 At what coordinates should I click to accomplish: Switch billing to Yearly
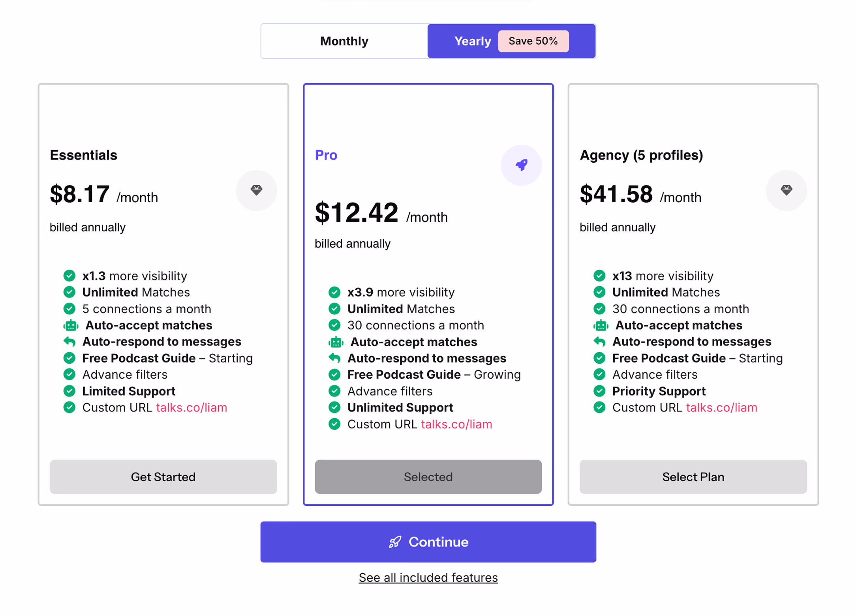click(x=472, y=41)
